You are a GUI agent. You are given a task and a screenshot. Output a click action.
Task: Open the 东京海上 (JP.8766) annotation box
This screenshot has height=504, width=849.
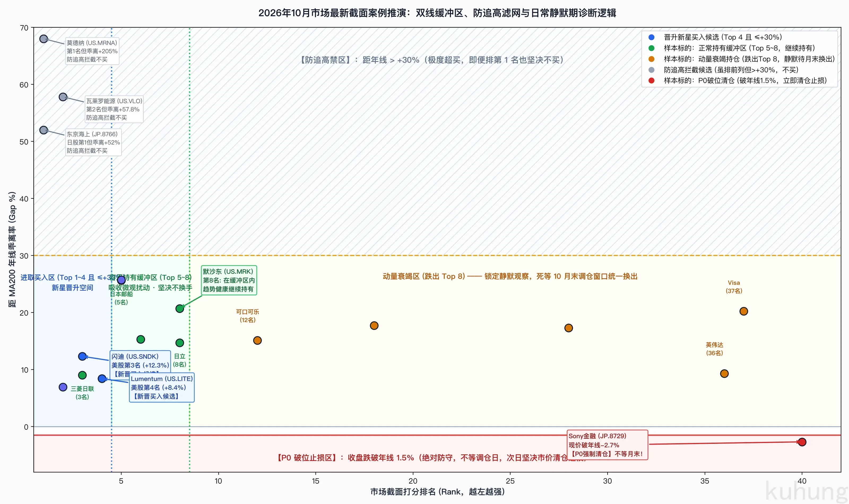tap(93, 142)
